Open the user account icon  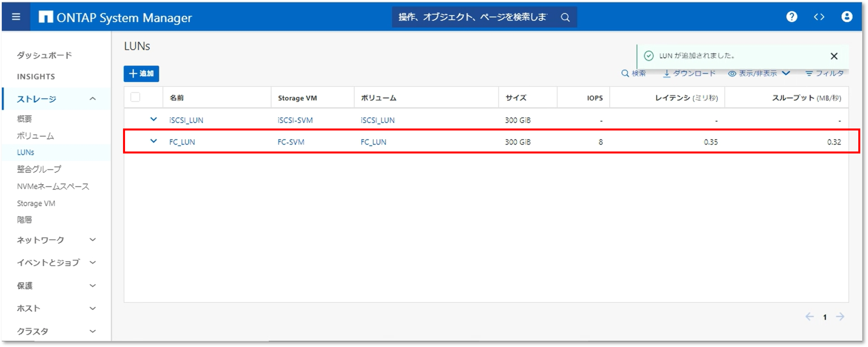(847, 16)
